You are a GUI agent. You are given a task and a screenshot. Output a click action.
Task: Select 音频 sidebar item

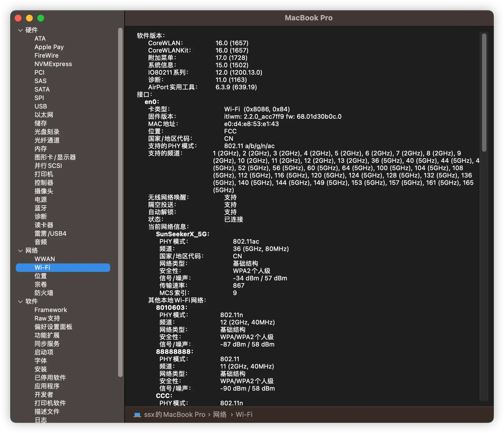41,242
